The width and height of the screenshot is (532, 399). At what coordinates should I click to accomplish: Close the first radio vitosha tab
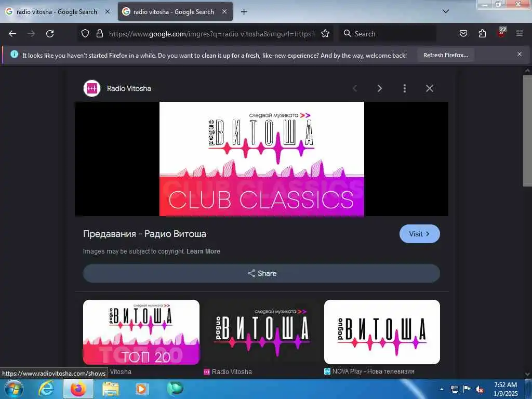(108, 11)
